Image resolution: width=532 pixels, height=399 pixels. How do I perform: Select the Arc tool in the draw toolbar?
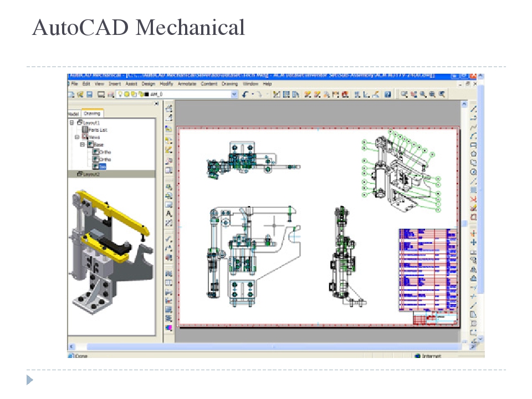click(474, 136)
